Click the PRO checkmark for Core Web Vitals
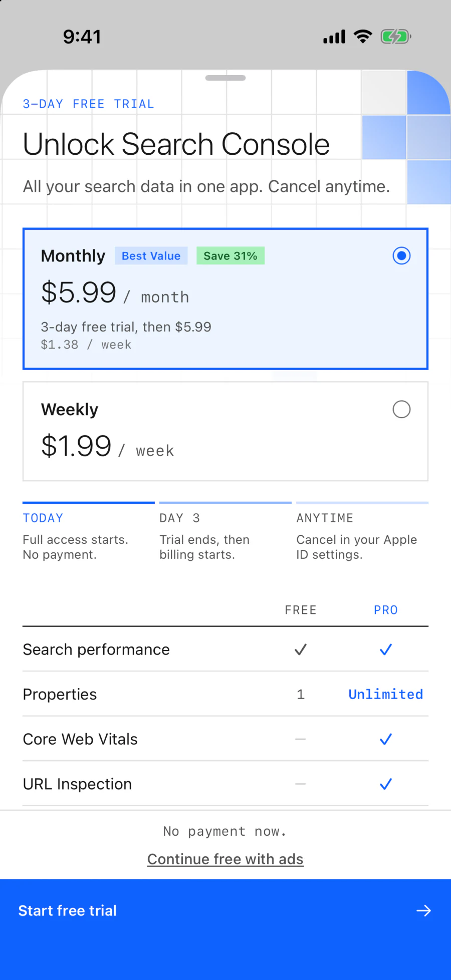 click(386, 739)
